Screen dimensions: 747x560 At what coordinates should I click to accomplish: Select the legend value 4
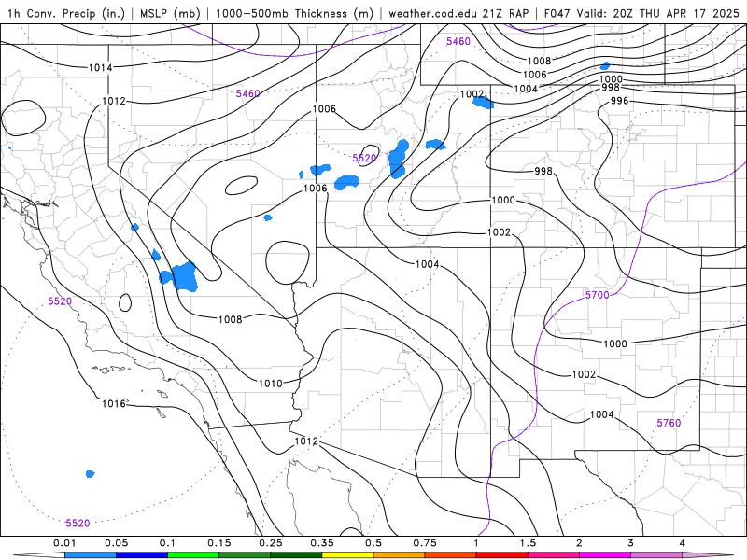point(683,543)
